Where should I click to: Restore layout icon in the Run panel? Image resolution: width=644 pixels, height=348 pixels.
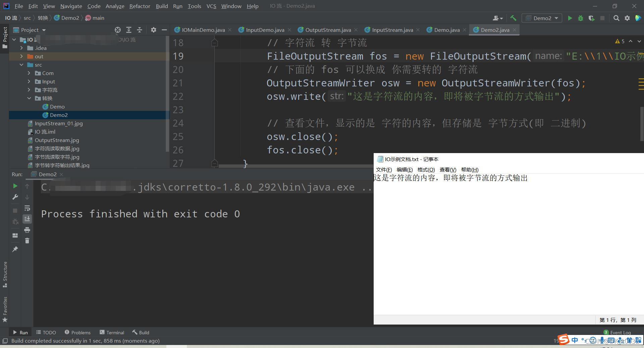[x=15, y=235]
